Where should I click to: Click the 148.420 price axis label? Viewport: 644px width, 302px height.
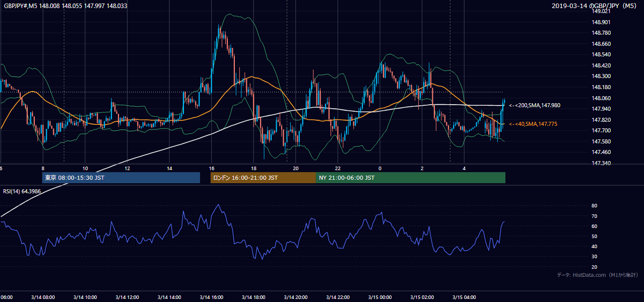[x=602, y=65]
